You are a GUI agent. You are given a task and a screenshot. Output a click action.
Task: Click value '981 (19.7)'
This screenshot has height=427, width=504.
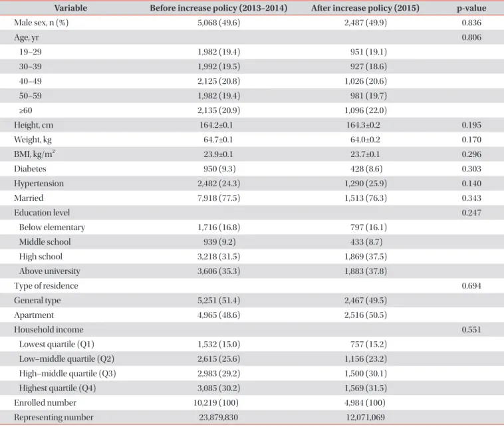point(368,96)
